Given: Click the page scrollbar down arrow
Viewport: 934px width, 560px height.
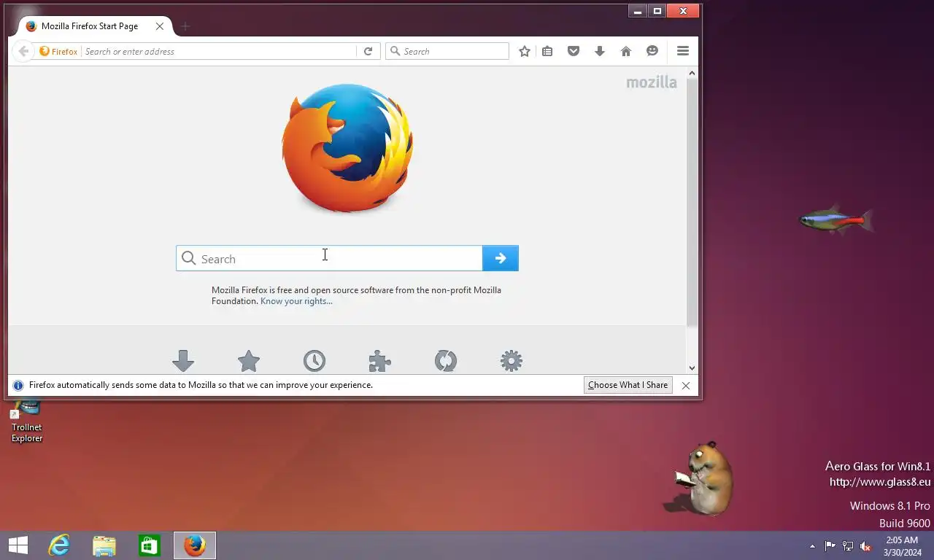Looking at the screenshot, I should [692, 368].
